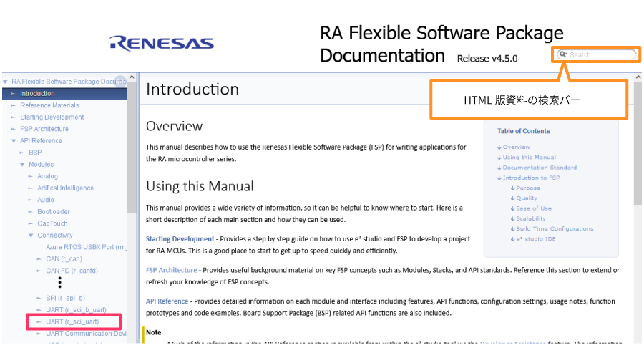Open Starting Development in sidebar tree
Image resolution: width=644 pixels, height=358 pixels.
pos(52,117)
